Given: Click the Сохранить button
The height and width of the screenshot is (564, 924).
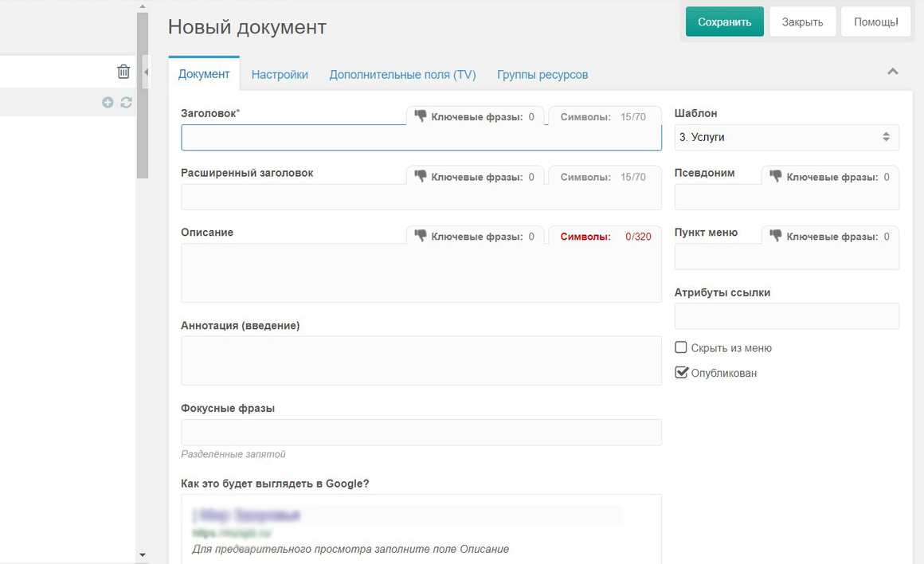Looking at the screenshot, I should (725, 22).
